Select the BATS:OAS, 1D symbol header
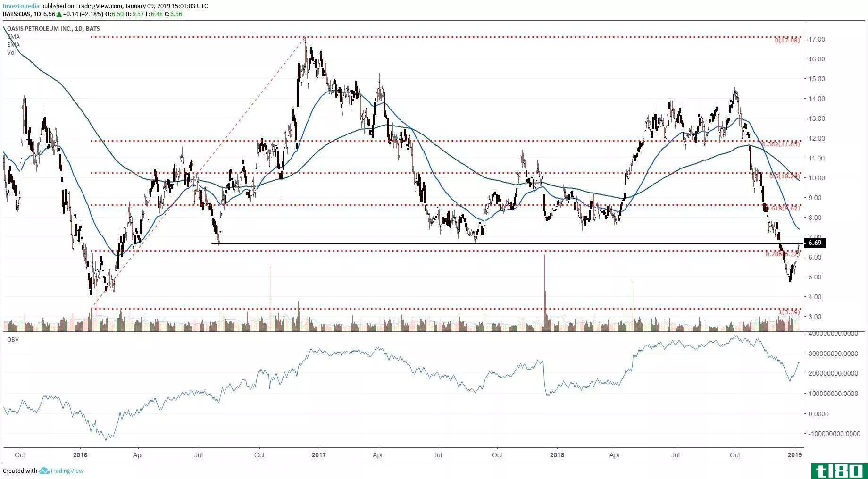Image resolution: width=868 pixels, height=479 pixels. [x=22, y=14]
